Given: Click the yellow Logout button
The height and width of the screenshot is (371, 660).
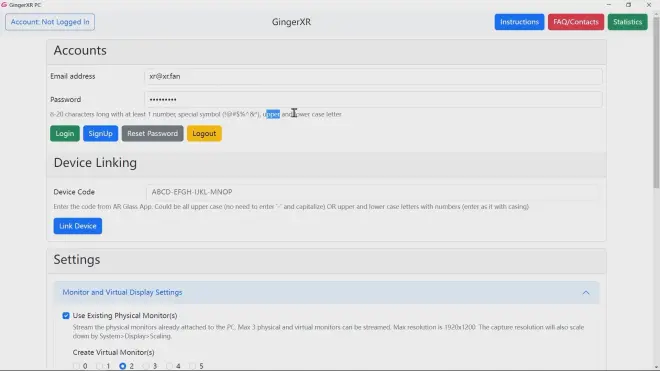Looking at the screenshot, I should coord(204,133).
